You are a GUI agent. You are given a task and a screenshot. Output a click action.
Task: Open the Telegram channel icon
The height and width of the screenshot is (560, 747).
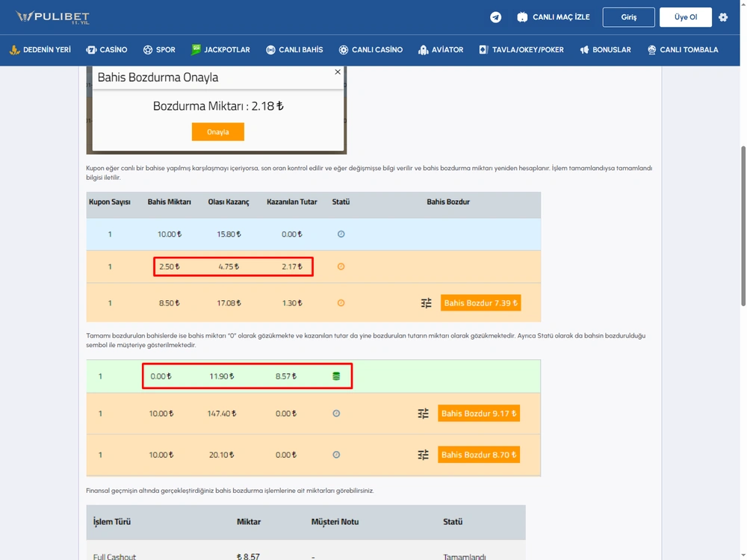coord(495,17)
